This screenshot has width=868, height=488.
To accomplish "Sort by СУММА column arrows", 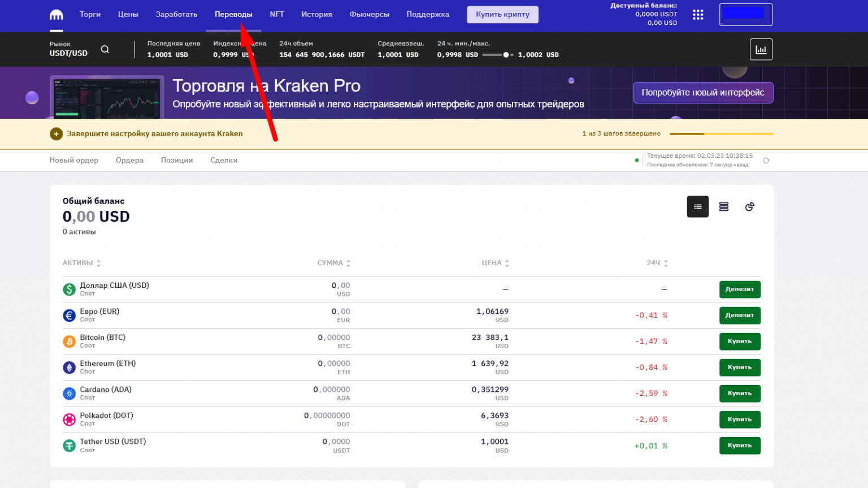I will [348, 263].
